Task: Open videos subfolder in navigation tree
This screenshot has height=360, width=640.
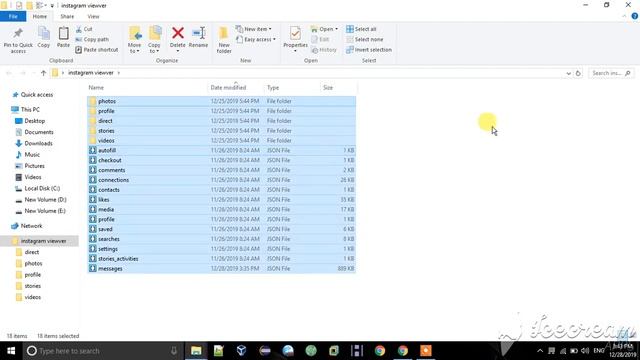Action: [x=32, y=297]
